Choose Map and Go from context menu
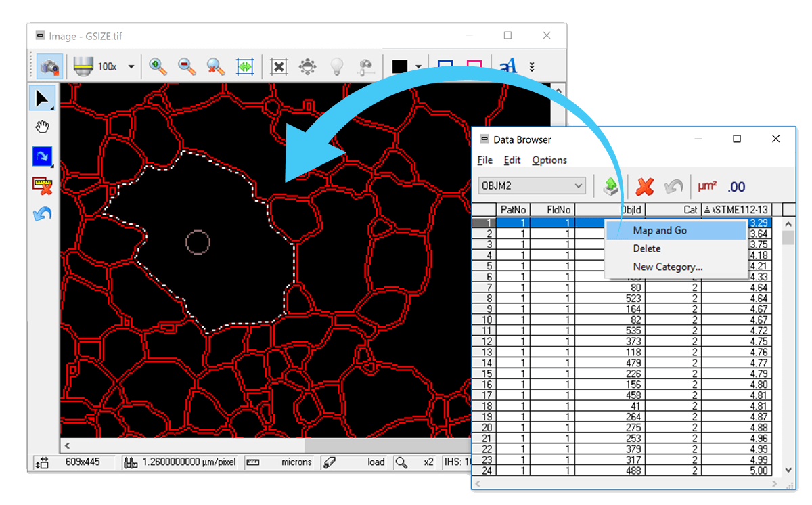The image size is (812, 505). pos(660,231)
